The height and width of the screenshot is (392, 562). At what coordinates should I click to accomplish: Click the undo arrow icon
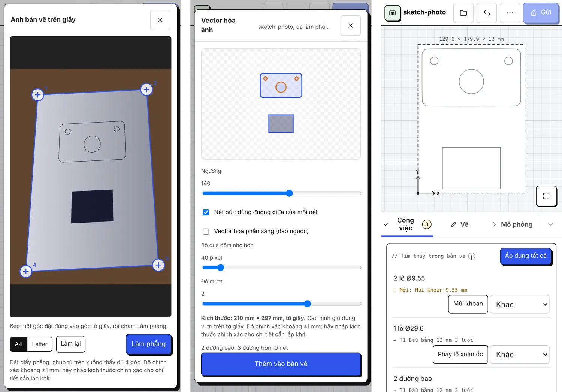(x=487, y=13)
